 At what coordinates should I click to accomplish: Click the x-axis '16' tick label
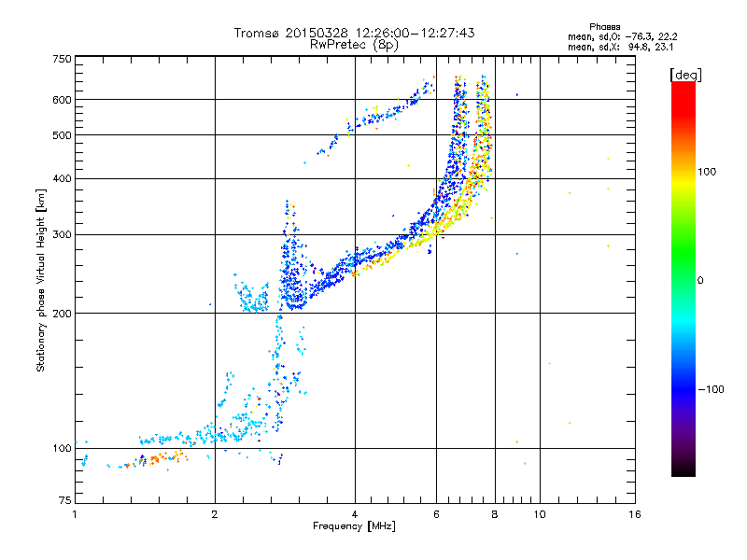tap(635, 514)
